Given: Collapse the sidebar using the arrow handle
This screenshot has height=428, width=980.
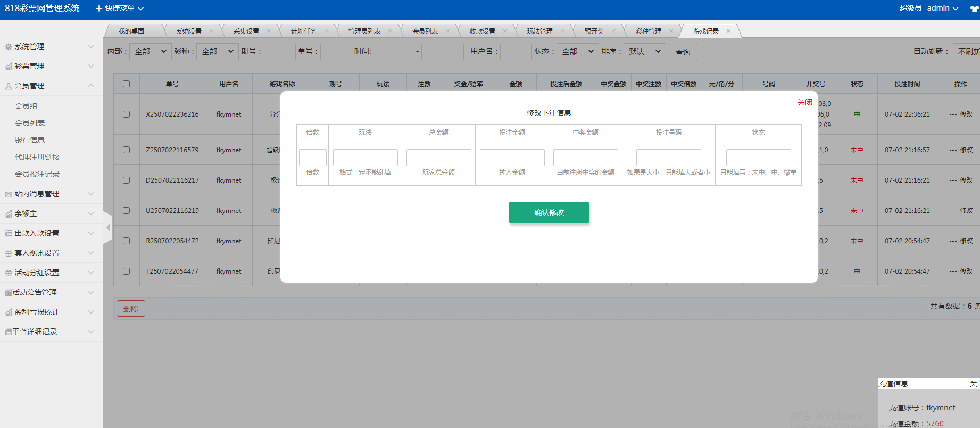Looking at the screenshot, I should pos(108,228).
